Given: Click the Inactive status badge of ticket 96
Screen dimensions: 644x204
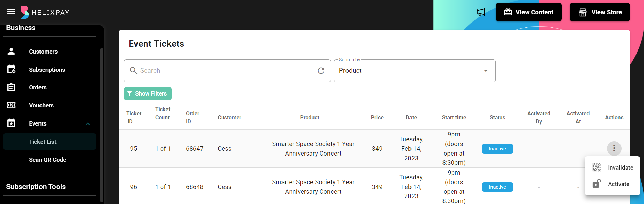Looking at the screenshot, I should 497,187.
